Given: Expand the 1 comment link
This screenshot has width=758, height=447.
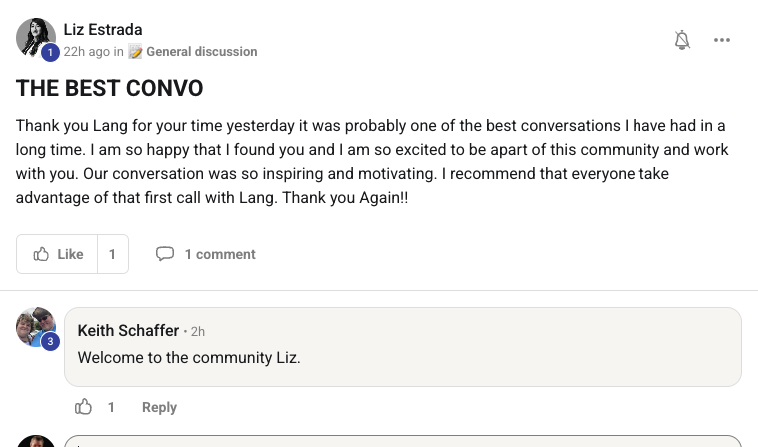Looking at the screenshot, I should coord(220,254).
